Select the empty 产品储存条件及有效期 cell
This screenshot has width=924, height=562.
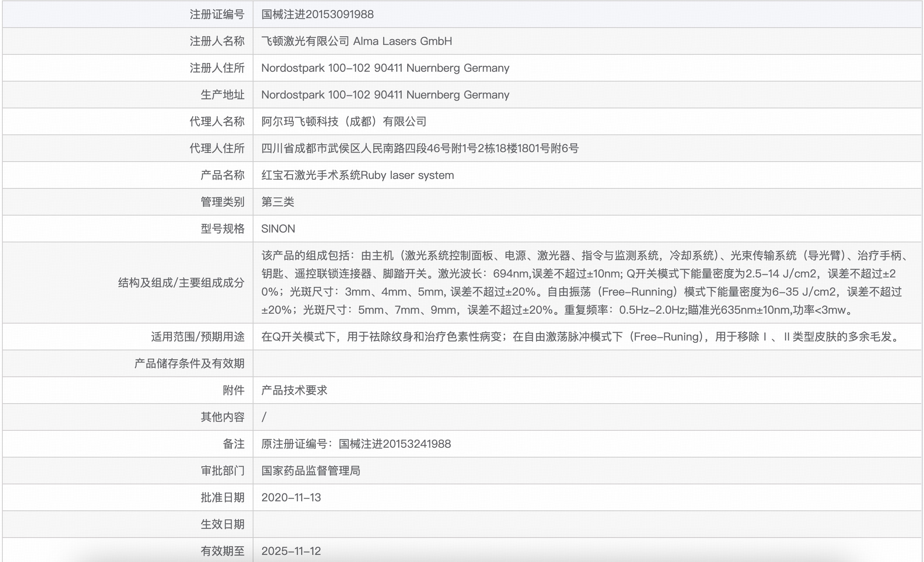coord(473,364)
